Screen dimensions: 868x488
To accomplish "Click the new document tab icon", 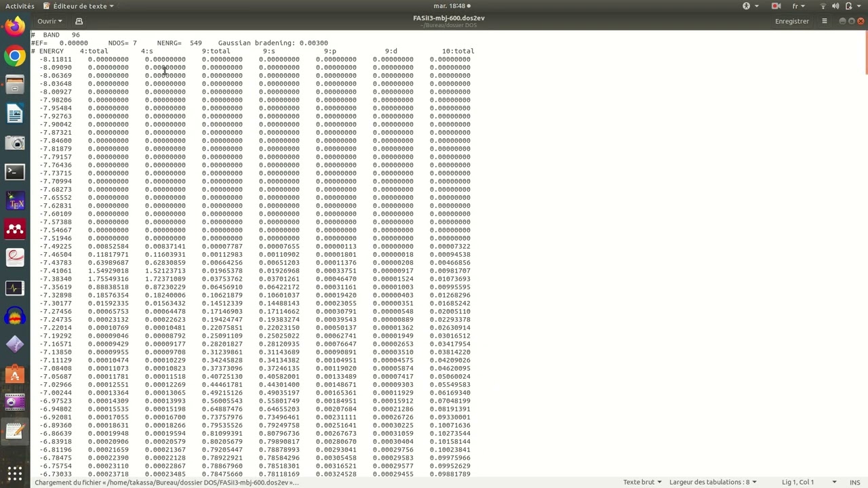I will (79, 21).
